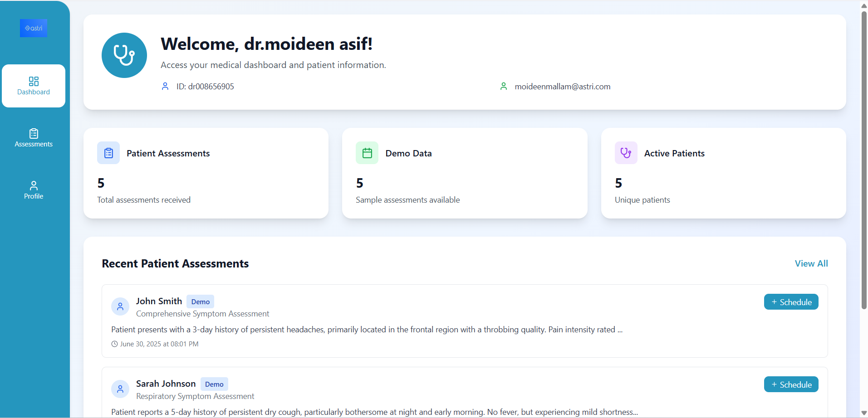This screenshot has width=868, height=418.
Task: Click the Demo Data card title
Action: (x=408, y=153)
